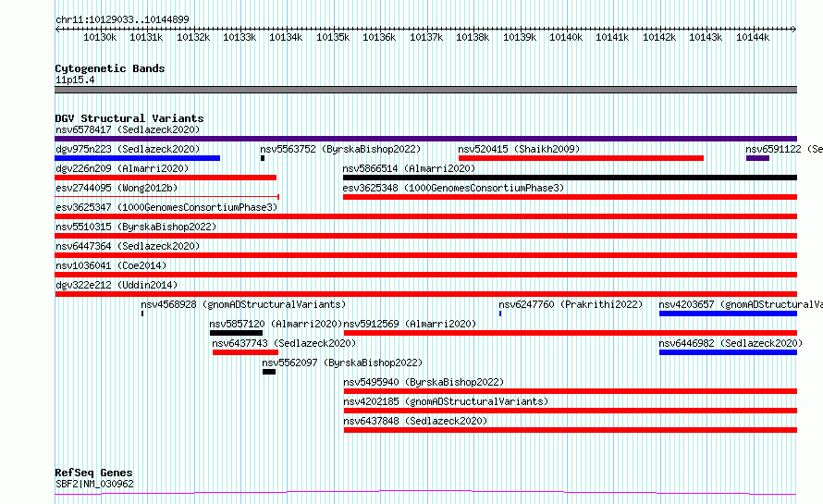Select nsv5912569 (Almarri2020) label
This screenshot has height=504, width=823.
410,324
